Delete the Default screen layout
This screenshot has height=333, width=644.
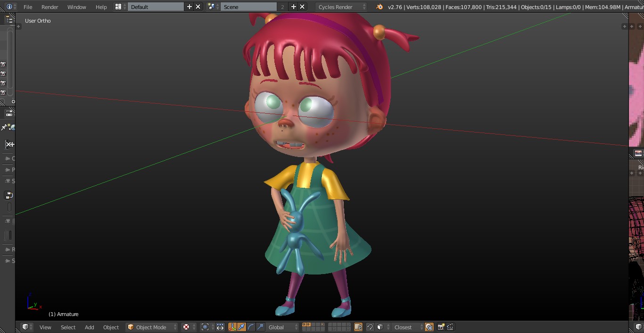pyautogui.click(x=198, y=7)
